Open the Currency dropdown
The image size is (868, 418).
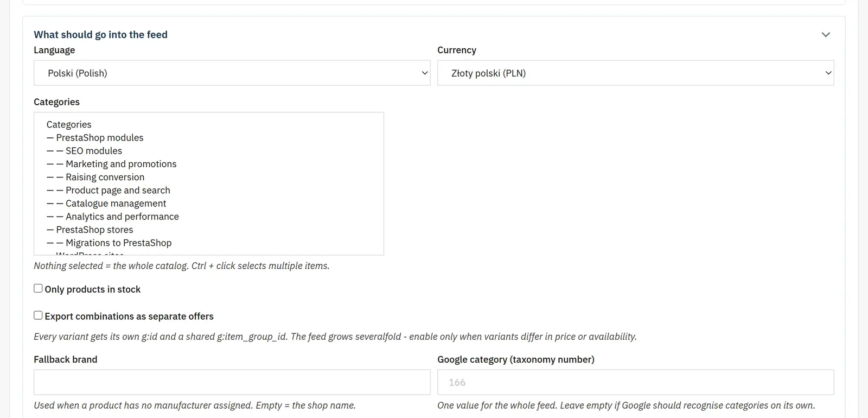pos(636,73)
